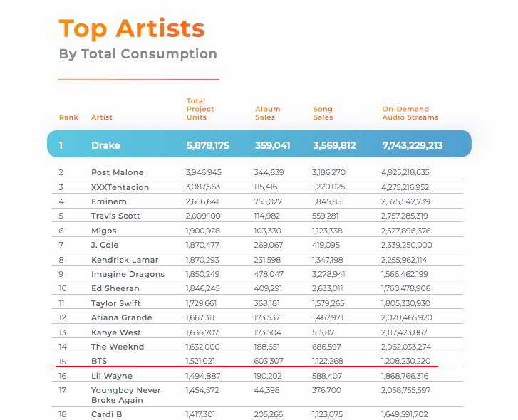This screenshot has height=420, width=518.
Task: Click the BTS artist name
Action: pos(99,361)
